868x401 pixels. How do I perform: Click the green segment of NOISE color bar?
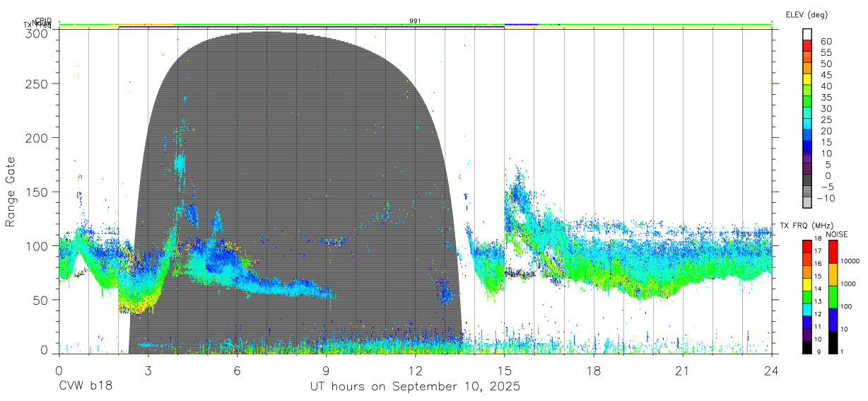[832, 297]
